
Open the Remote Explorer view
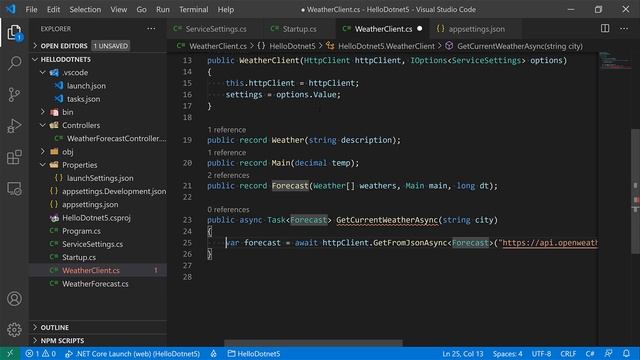pyautogui.click(x=14, y=189)
